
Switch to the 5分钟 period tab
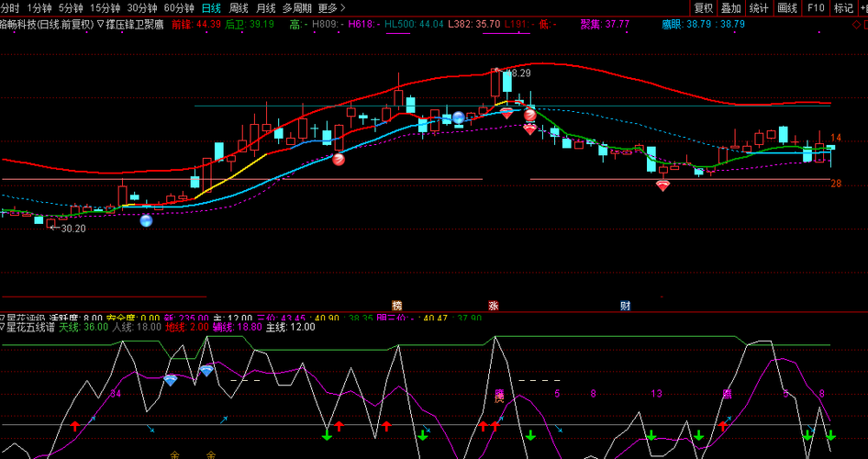pyautogui.click(x=70, y=8)
